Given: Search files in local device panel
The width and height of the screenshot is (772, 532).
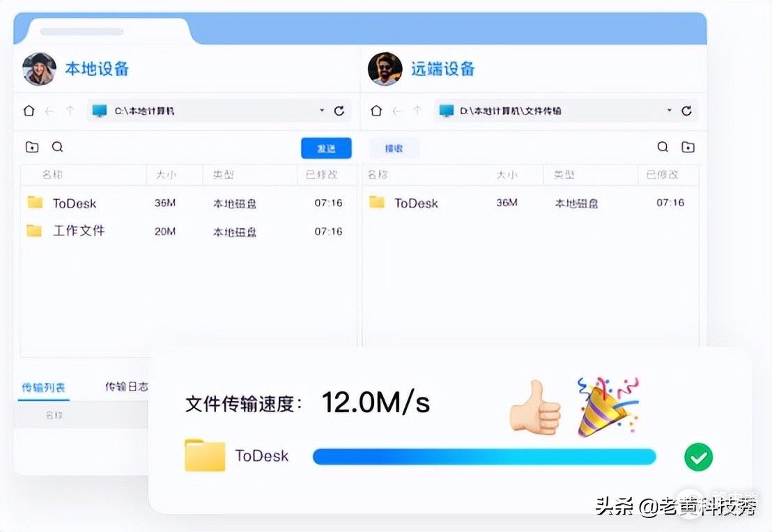Looking at the screenshot, I should [58, 147].
